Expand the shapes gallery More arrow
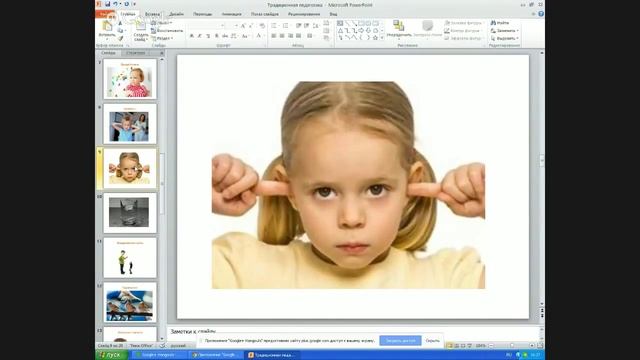Image resolution: width=640 pixels, height=360 pixels. click(x=382, y=38)
